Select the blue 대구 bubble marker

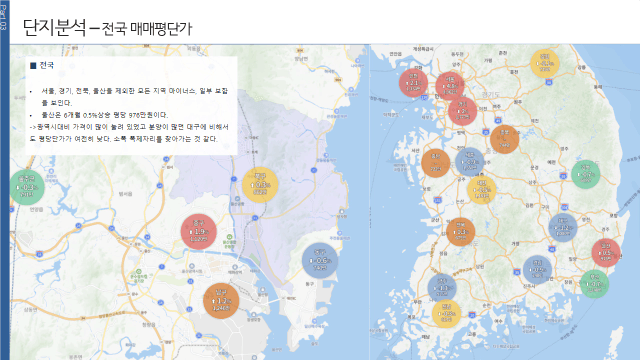563,227
